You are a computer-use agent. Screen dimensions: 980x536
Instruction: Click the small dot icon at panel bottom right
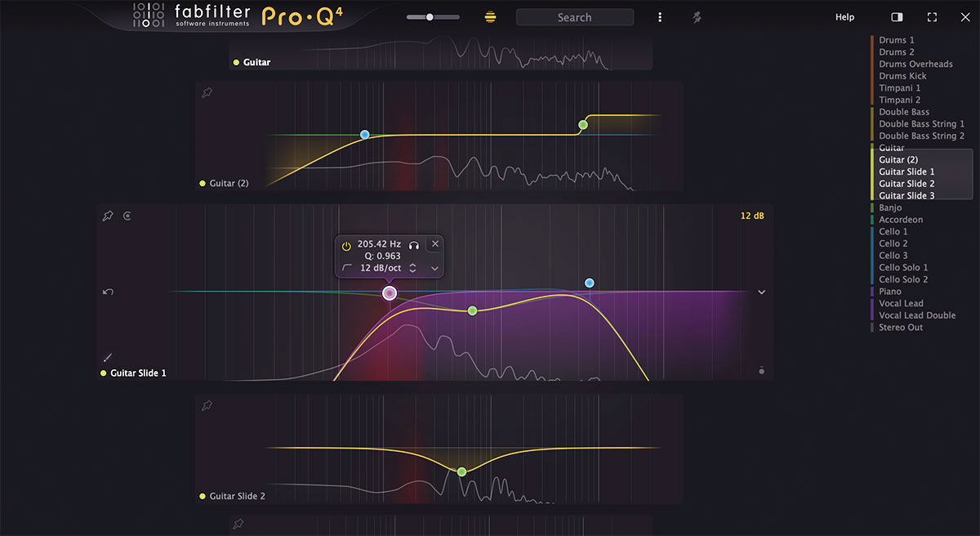762,370
